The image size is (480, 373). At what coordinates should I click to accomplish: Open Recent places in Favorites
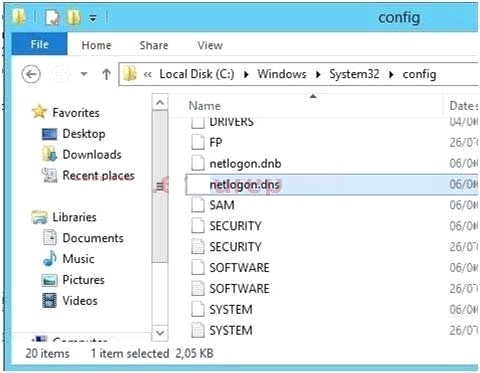(99, 176)
